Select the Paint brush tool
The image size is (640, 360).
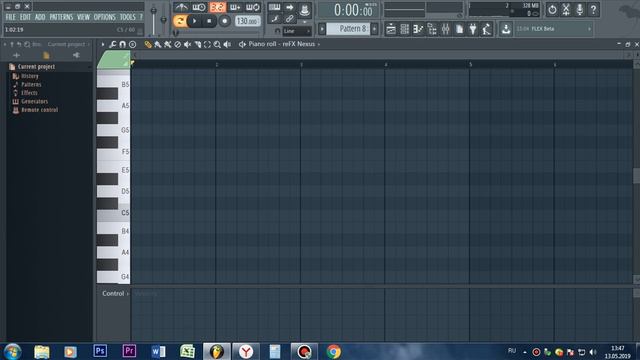coord(158,44)
